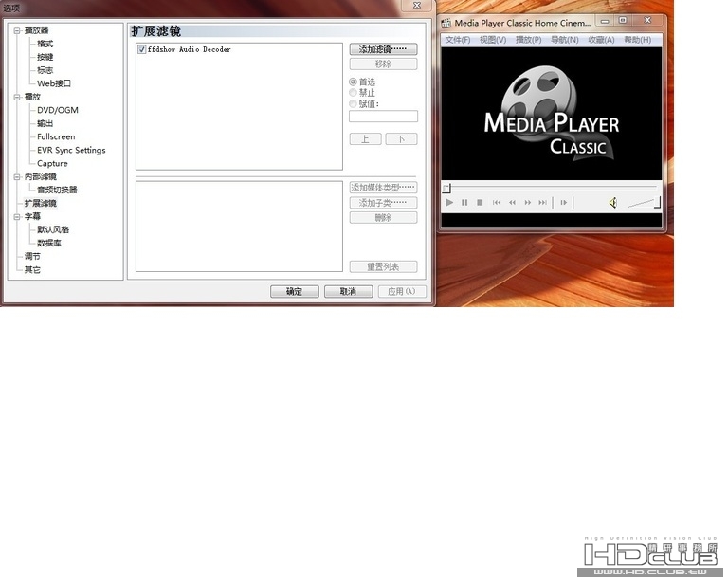
Task: Open the 帮助(H) menu
Action: point(637,40)
